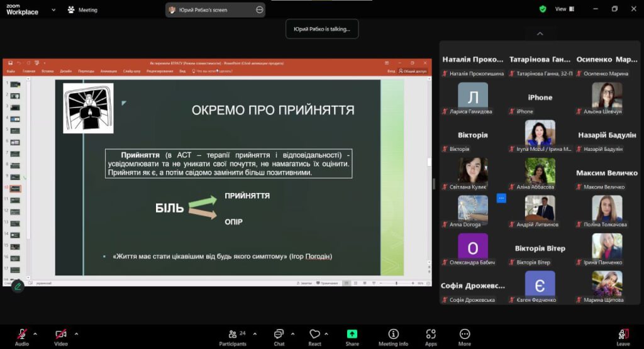The height and width of the screenshot is (349, 644).
Task: Click the Leave meeting button
Action: coord(623,335)
